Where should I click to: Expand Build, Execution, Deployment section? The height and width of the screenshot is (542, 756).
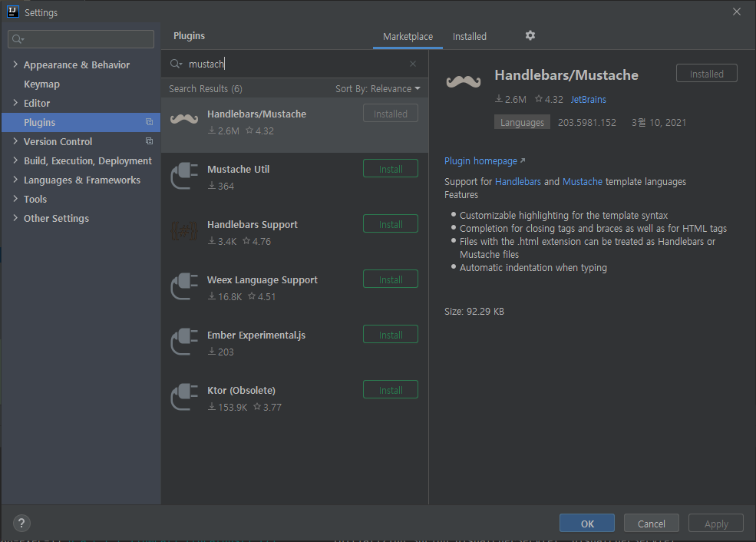15,160
